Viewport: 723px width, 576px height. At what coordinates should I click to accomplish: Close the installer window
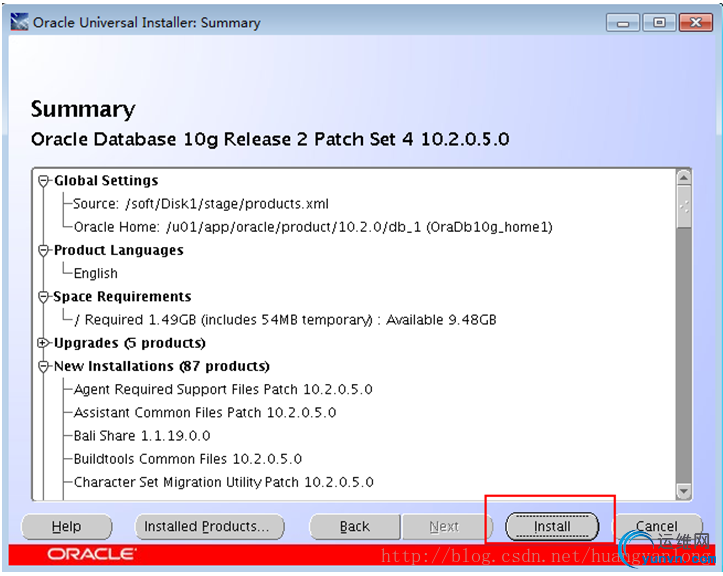tap(696, 23)
